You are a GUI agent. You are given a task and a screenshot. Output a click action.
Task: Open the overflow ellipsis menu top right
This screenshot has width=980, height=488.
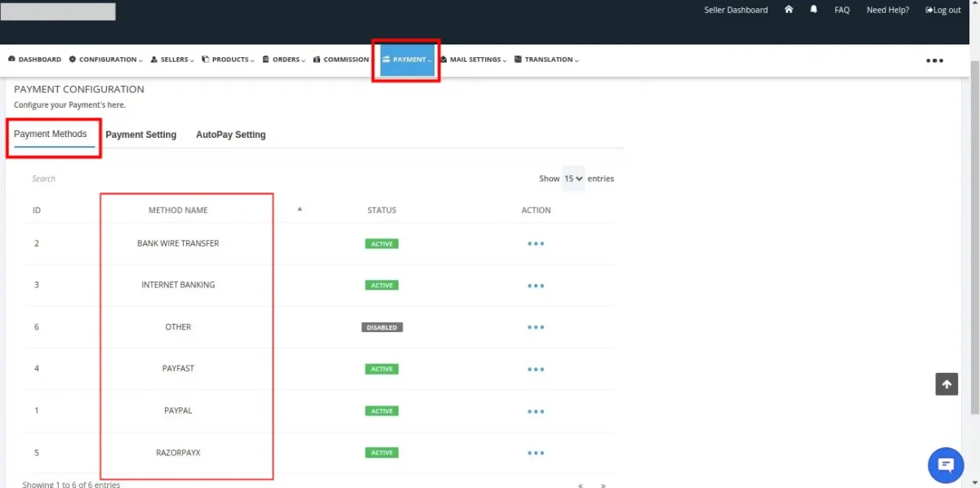(934, 60)
